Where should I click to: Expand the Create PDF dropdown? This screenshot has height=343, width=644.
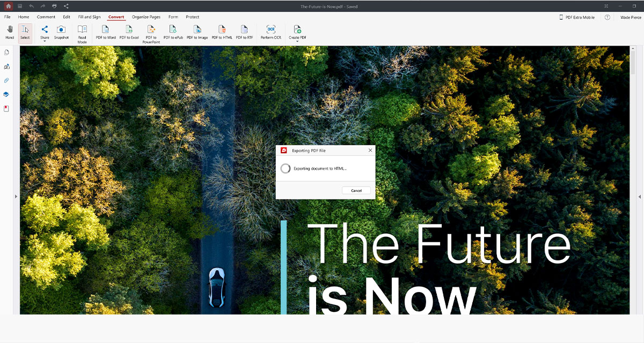(x=297, y=41)
